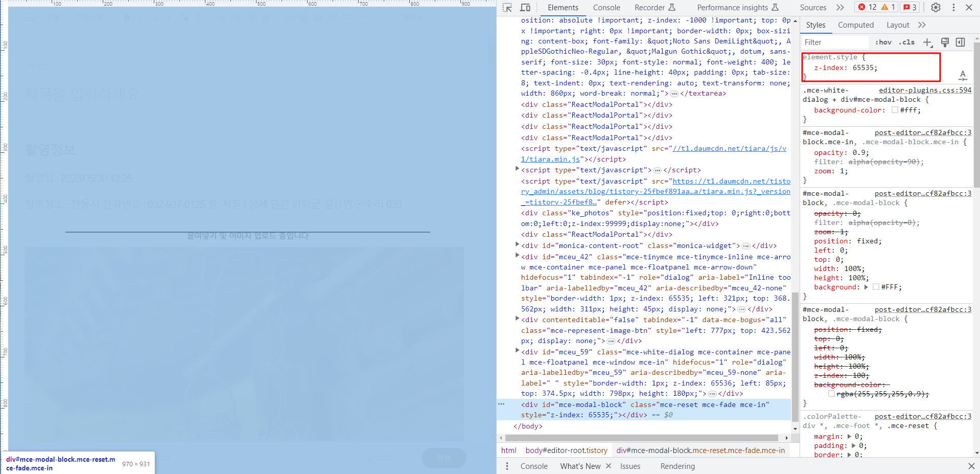980x474 pixels.
Task: Open the post-editor link above the opacity: 0.9 rule
Action: coord(923,132)
